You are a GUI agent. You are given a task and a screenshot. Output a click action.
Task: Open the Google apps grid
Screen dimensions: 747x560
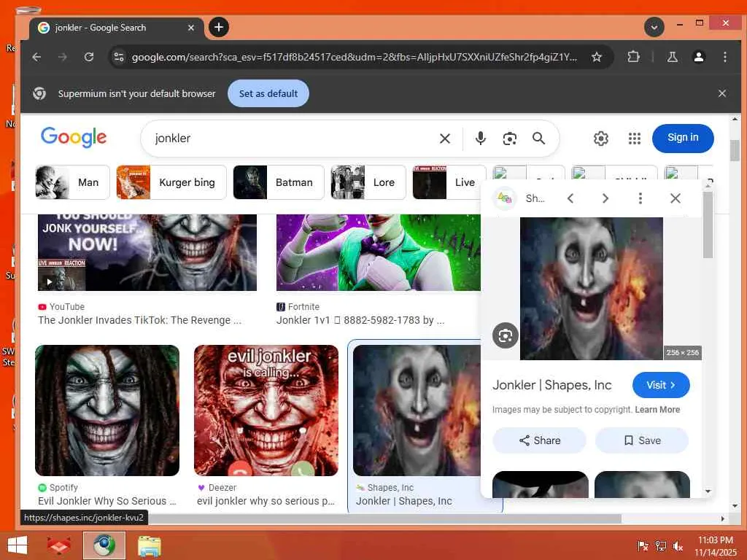tap(634, 139)
